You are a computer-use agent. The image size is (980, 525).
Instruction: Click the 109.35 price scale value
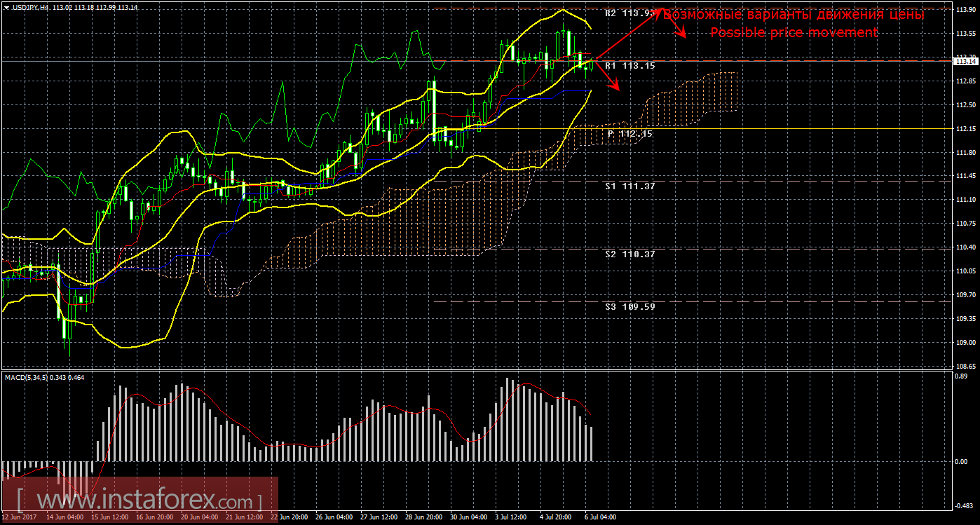coord(966,319)
